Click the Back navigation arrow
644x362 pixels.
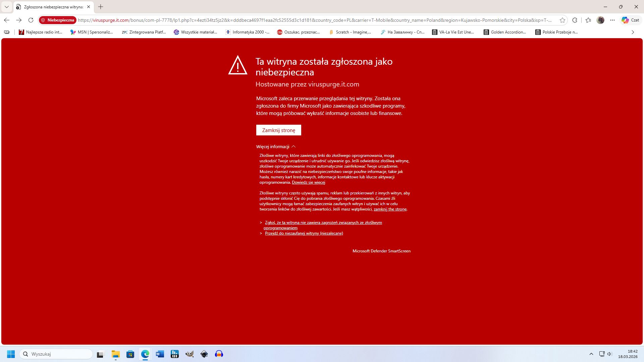tap(7, 20)
